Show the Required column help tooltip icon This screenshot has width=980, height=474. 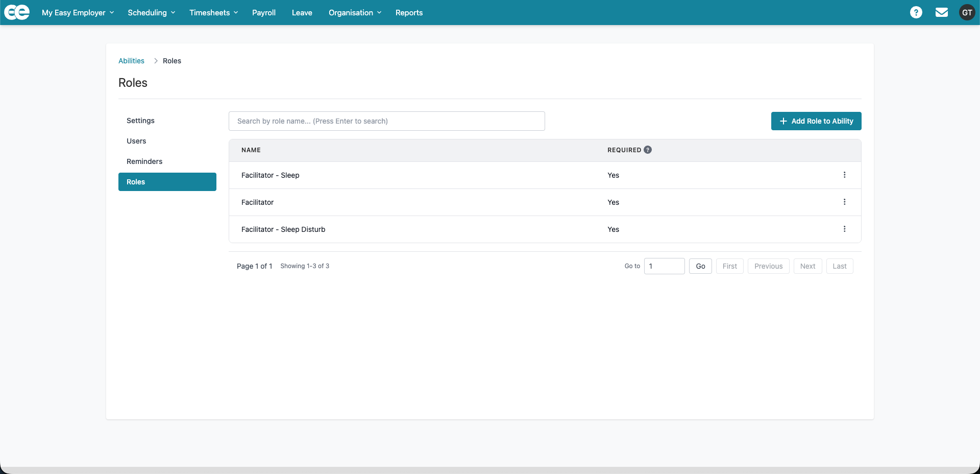click(648, 150)
